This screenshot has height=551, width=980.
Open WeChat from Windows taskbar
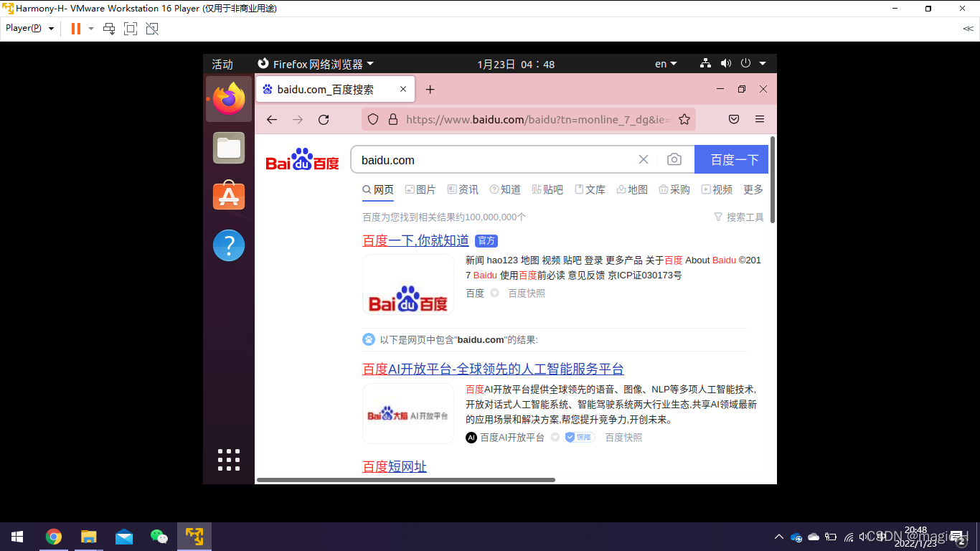point(159,537)
